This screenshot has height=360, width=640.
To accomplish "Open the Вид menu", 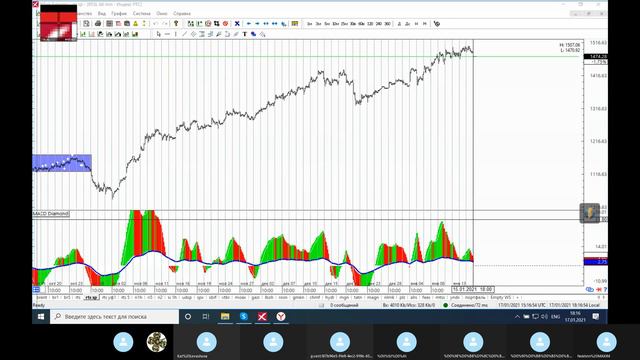I will [102, 13].
